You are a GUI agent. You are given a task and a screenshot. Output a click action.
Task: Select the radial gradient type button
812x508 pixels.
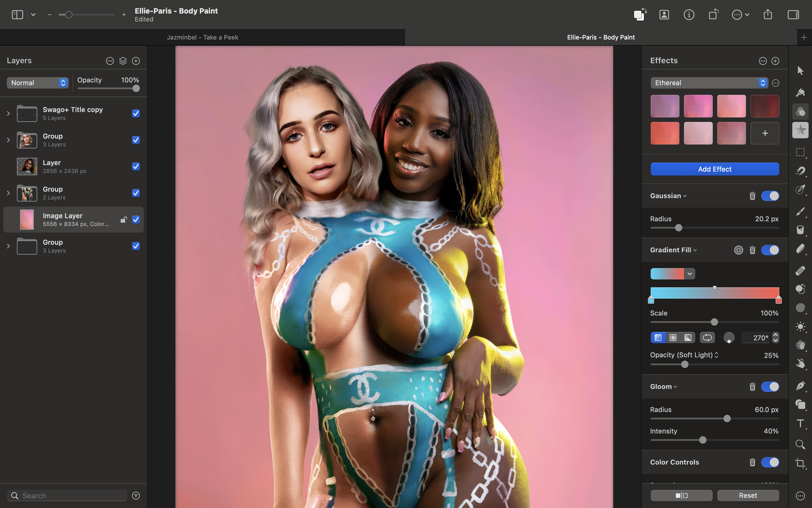(673, 338)
